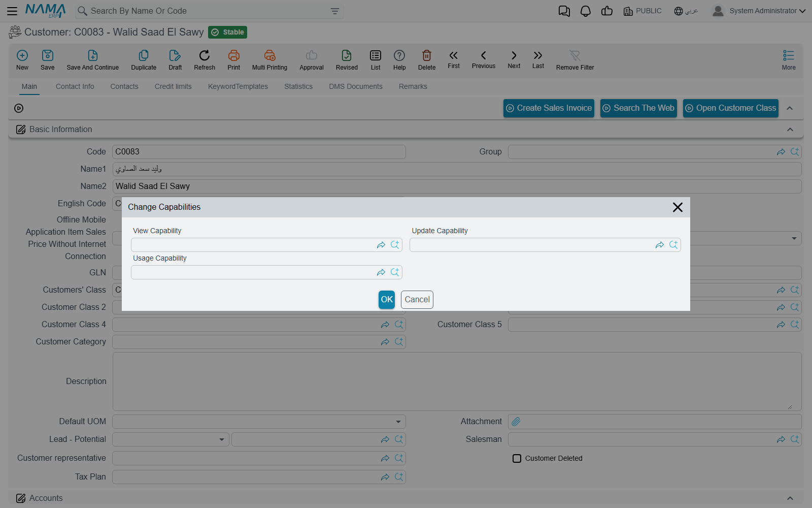Image resolution: width=812 pixels, height=508 pixels.
Task: Open the chat messages icon
Action: pyautogui.click(x=564, y=11)
